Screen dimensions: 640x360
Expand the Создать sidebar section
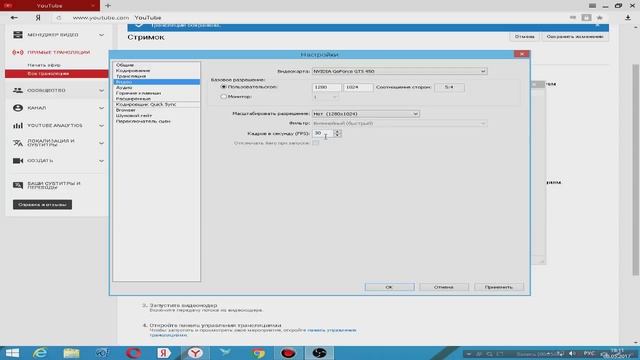point(101,161)
